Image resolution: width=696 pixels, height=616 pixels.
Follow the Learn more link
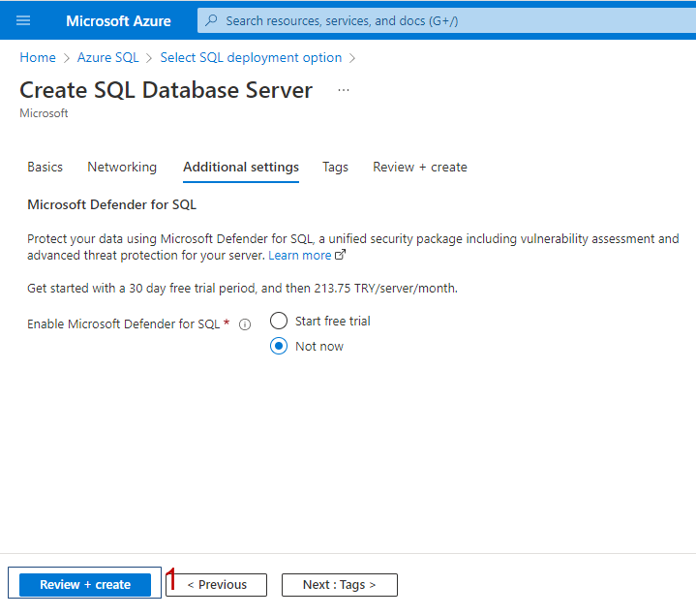[x=300, y=256]
